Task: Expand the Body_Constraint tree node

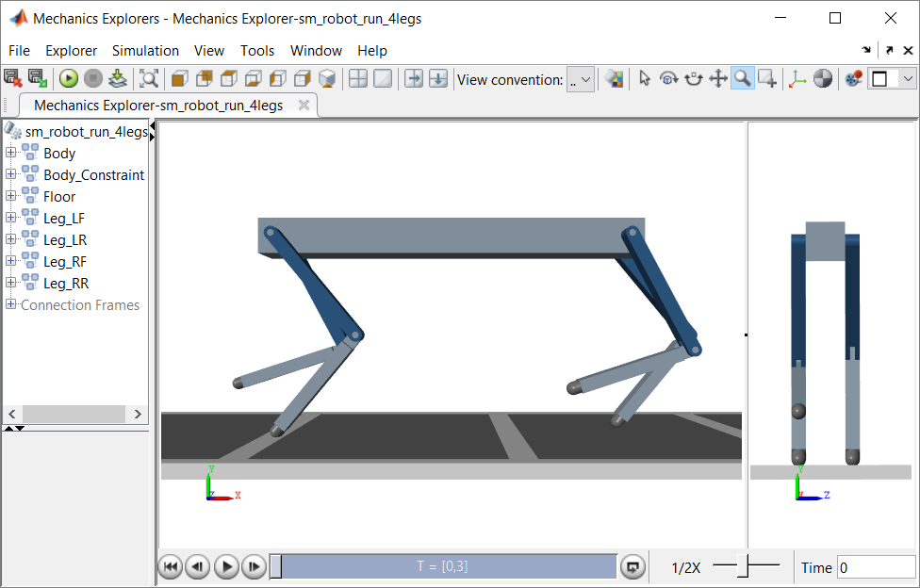Action: tap(10, 174)
